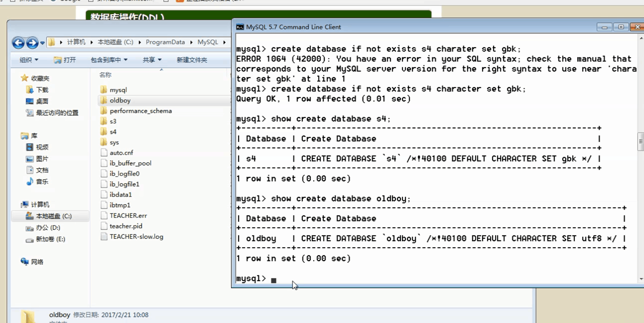Expand the arrow after ProgramData breadcrumb

pos(191,42)
